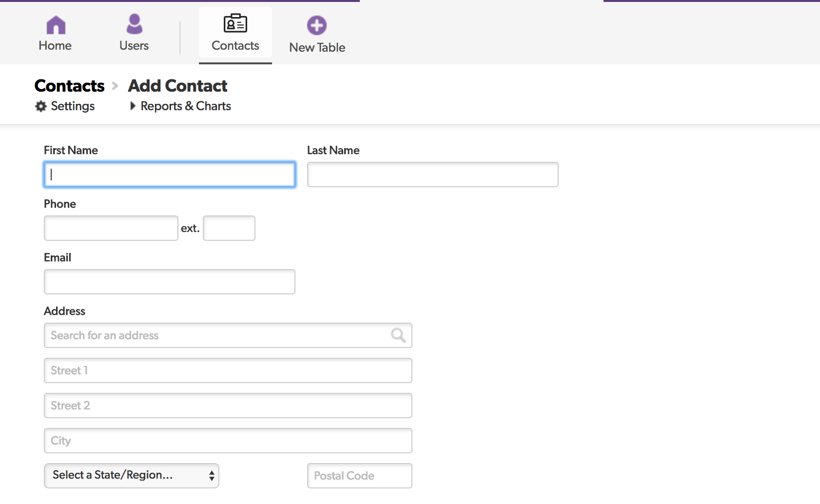Screen dimensions: 820x504
Task: Click the Last Name input field
Action: click(433, 174)
